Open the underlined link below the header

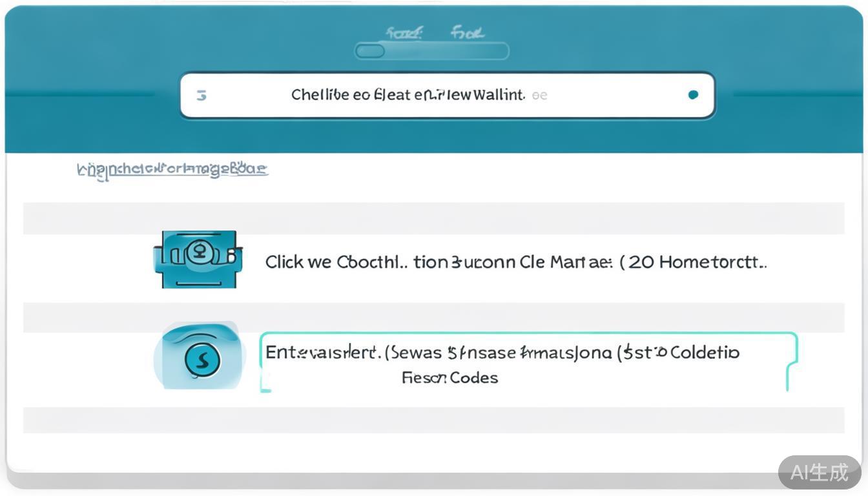click(172, 170)
